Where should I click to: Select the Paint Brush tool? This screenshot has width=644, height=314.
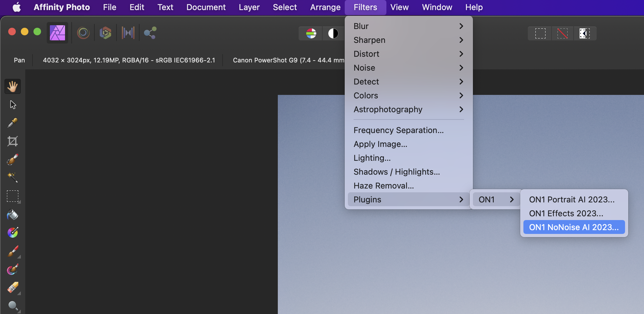13,251
